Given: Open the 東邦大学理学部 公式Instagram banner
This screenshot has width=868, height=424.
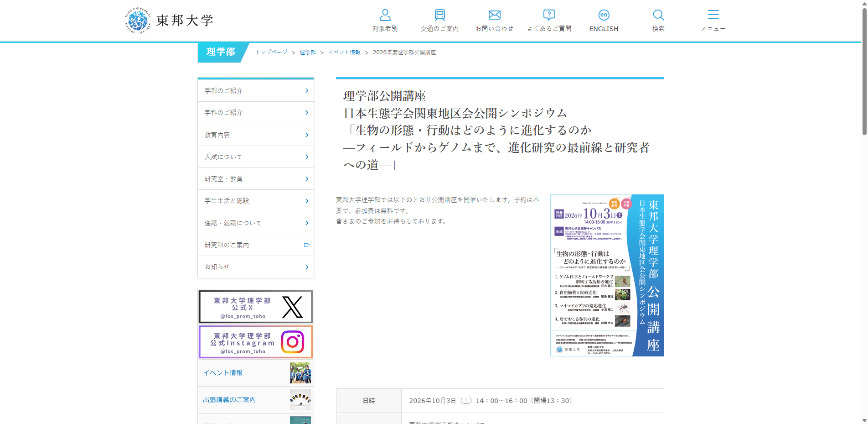Looking at the screenshot, I should 256,342.
